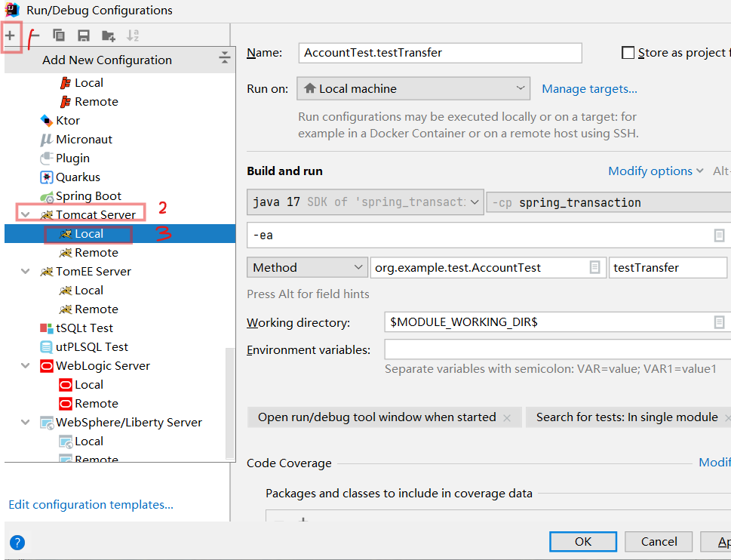Click the collapse all icon beside Add New Configuration
Viewport: 731px width, 560px height.
point(225,57)
